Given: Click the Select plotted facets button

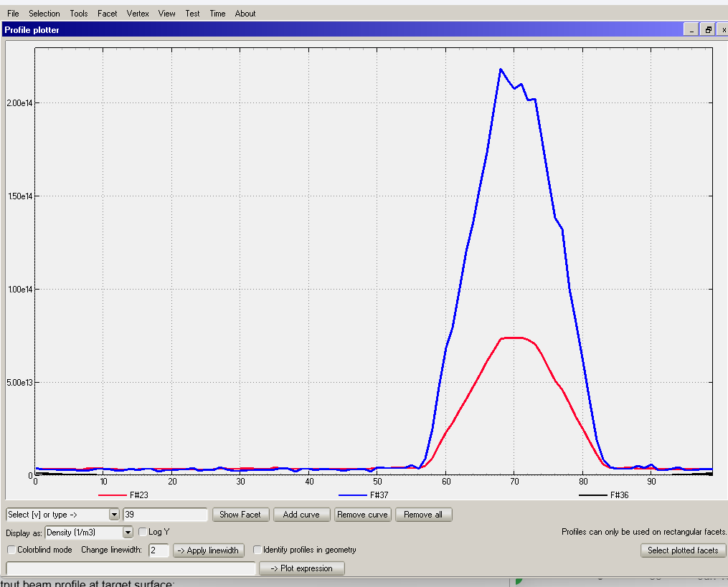Looking at the screenshot, I should coord(683,550).
